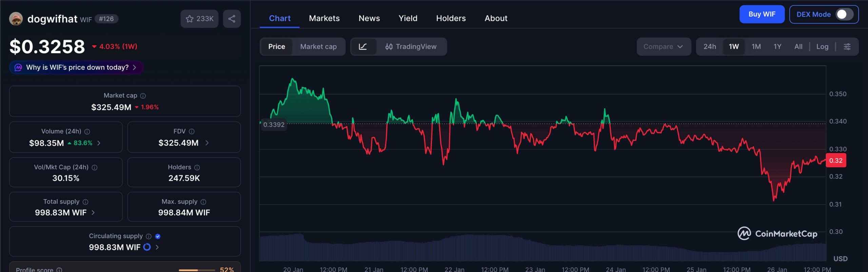The image size is (868, 272).
Task: Open the About tab
Action: coord(496,18)
